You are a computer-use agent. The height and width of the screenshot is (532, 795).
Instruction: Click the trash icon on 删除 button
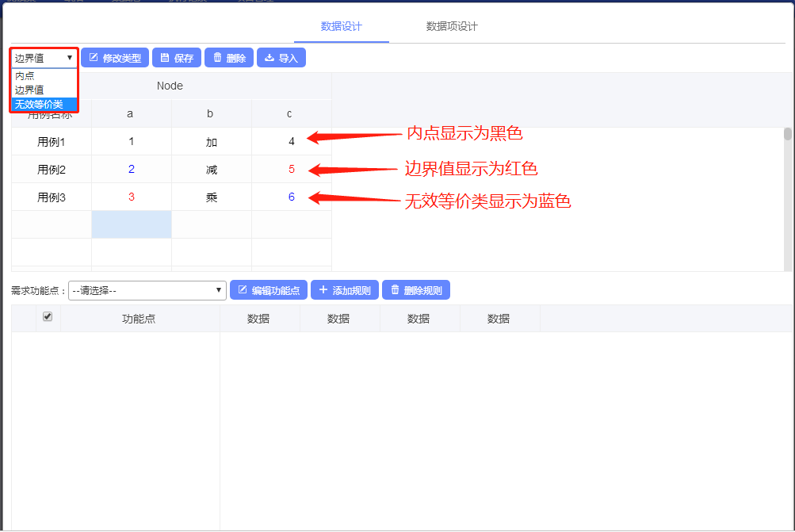(x=217, y=58)
